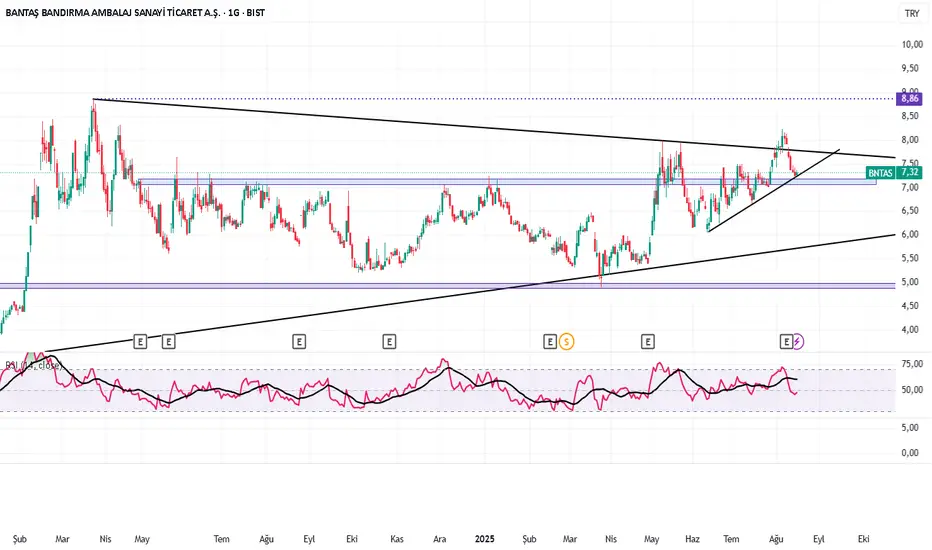The width and height of the screenshot is (932, 550).
Task: Click the purple 8,86 price label
Action: click(x=909, y=99)
